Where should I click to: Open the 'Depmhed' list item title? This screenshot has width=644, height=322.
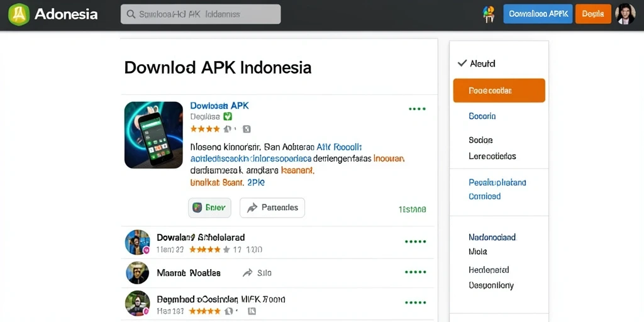(221, 299)
